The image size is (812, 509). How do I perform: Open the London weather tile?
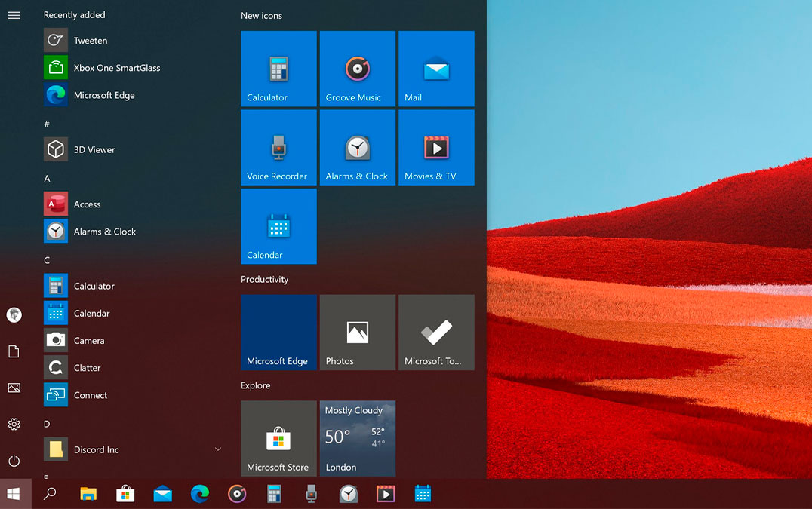coord(357,438)
